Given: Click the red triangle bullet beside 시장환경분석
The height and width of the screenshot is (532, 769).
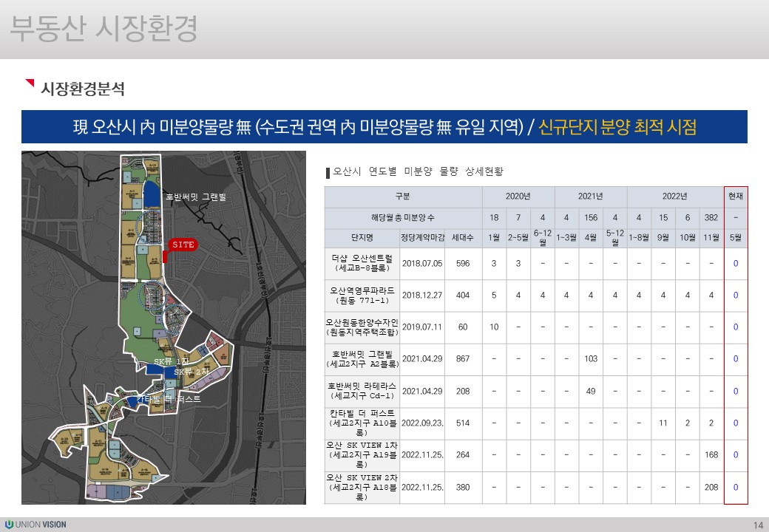Looking at the screenshot, I should pos(30,83).
